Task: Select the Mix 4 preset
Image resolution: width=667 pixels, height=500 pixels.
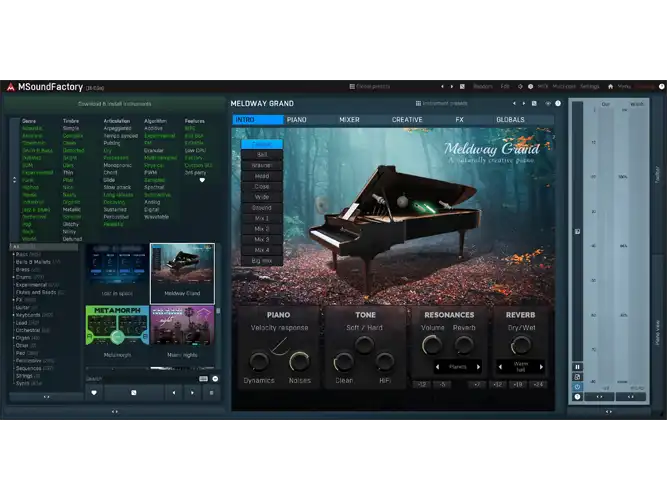Action: click(x=262, y=250)
